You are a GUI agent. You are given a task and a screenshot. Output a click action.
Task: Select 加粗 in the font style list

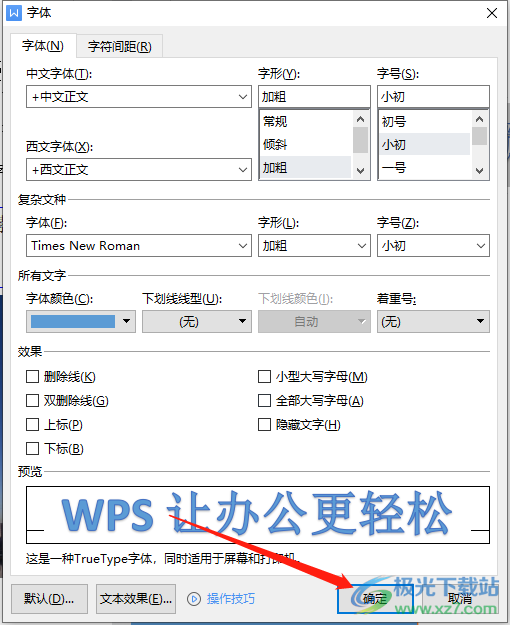click(305, 167)
